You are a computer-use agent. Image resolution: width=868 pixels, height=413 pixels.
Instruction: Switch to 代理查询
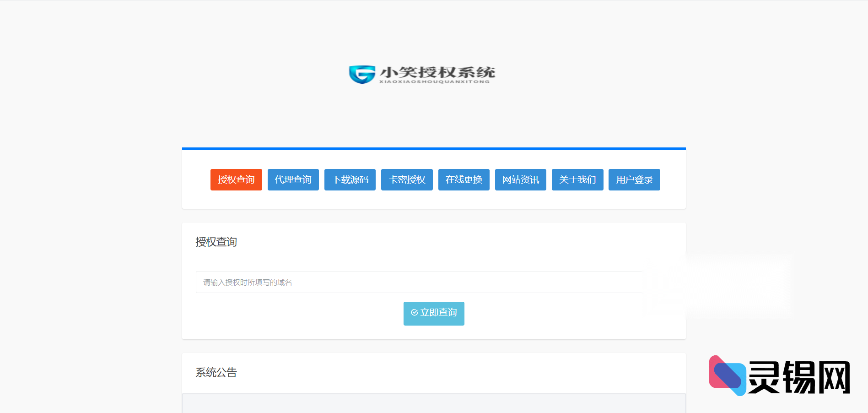pyautogui.click(x=293, y=179)
